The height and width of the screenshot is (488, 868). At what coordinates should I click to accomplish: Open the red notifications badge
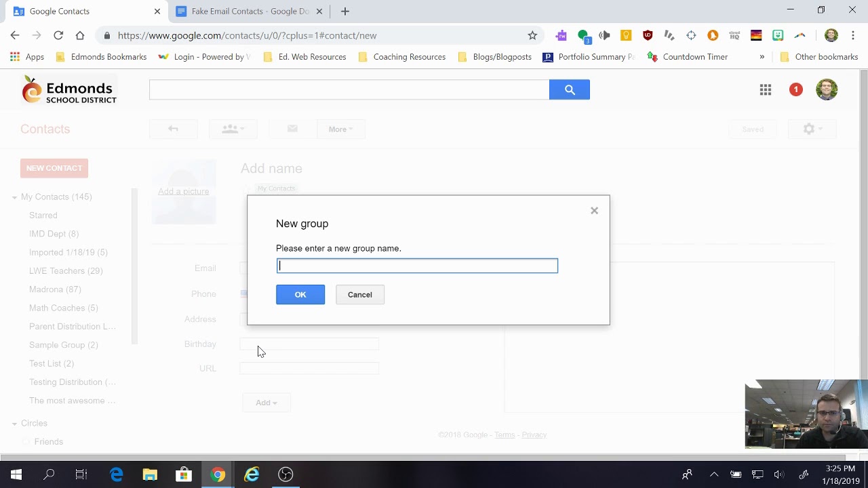pyautogui.click(x=796, y=89)
